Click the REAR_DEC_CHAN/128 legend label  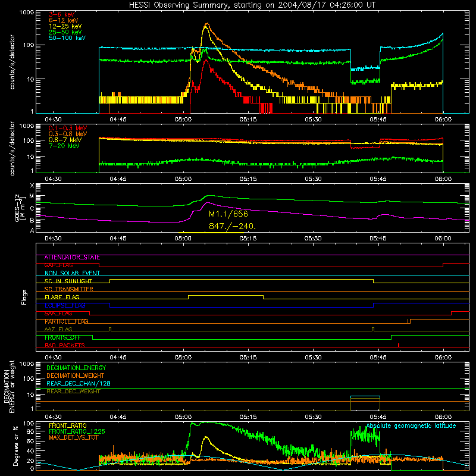click(79, 384)
